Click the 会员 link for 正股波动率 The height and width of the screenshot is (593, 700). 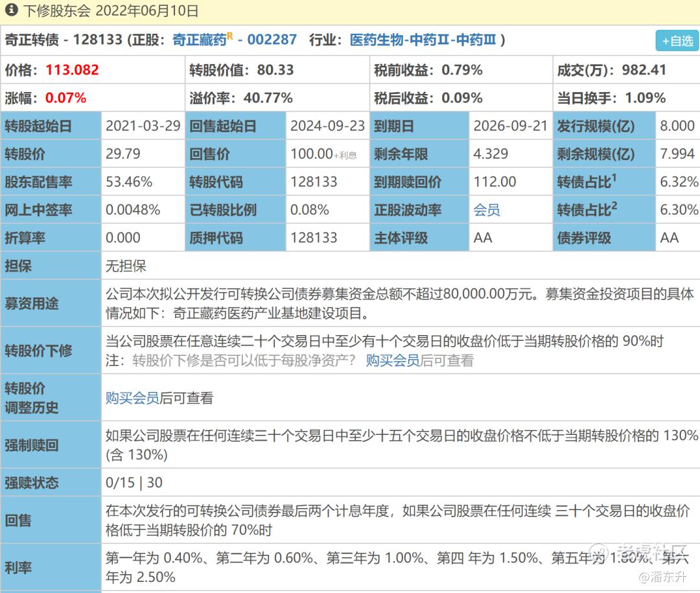click(487, 210)
